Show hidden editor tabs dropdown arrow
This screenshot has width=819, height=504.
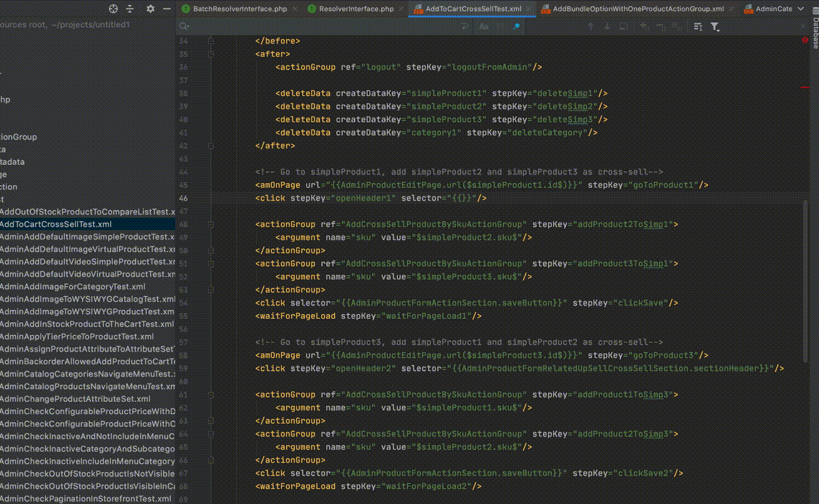coord(801,9)
